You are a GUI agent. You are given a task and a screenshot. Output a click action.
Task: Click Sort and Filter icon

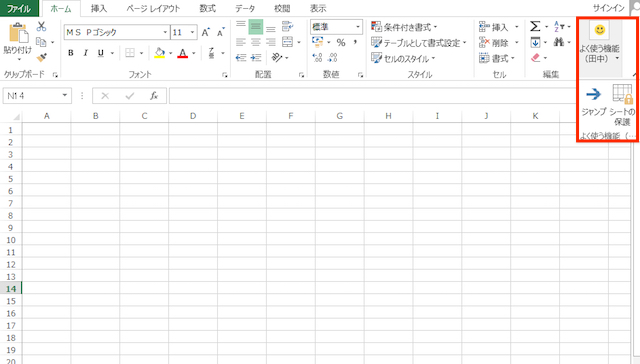coord(559,27)
